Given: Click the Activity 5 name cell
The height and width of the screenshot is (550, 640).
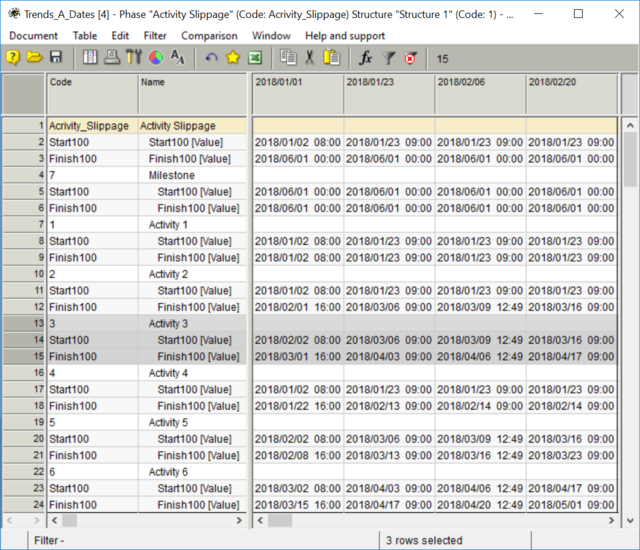Looking at the screenshot, I should click(x=193, y=422).
